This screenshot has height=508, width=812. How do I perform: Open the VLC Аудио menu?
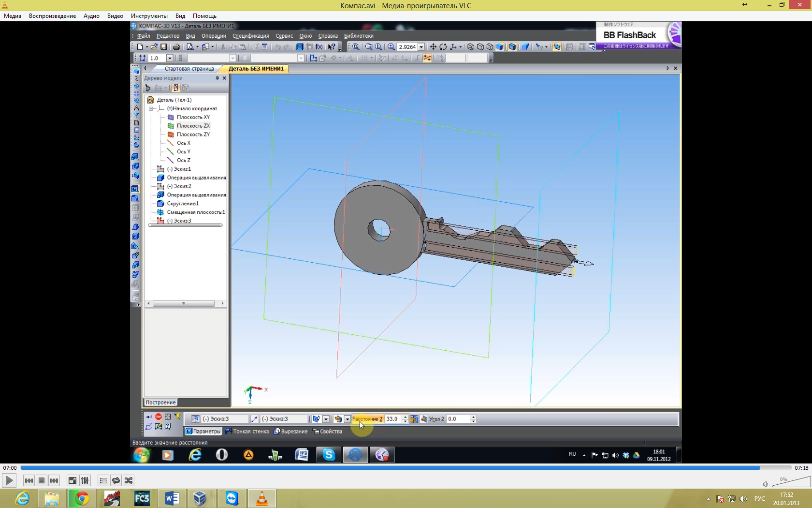coord(91,16)
